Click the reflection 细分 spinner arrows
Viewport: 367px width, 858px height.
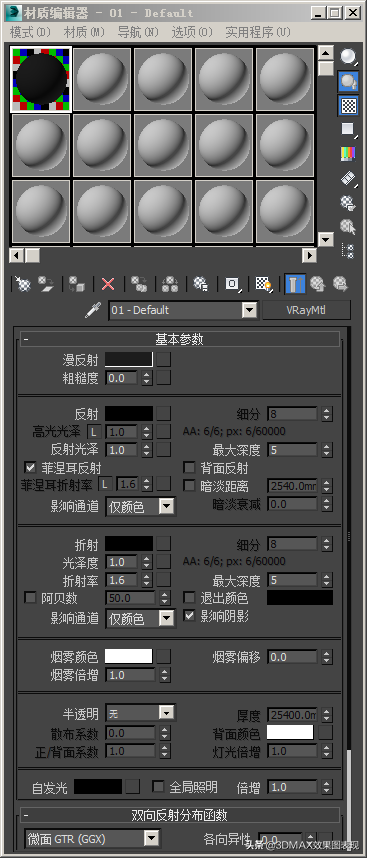[327, 414]
